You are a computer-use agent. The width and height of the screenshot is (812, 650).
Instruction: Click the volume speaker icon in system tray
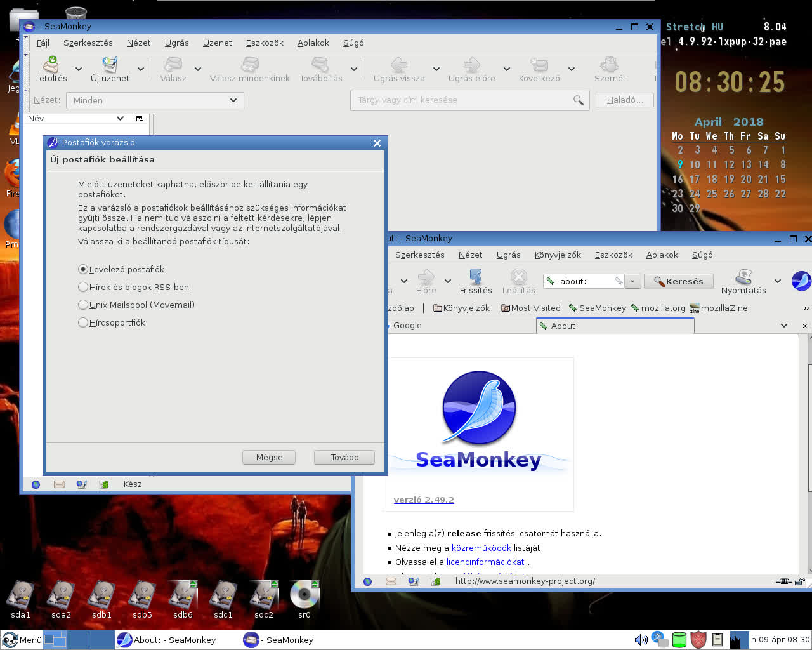click(641, 640)
